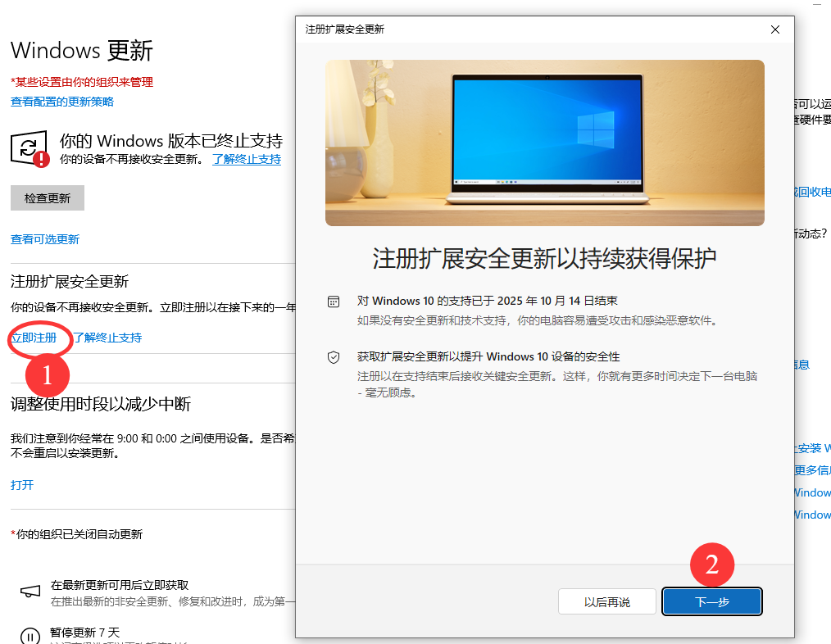This screenshot has height=644, width=831.
Task: Click the 以后再说 button
Action: point(606,601)
